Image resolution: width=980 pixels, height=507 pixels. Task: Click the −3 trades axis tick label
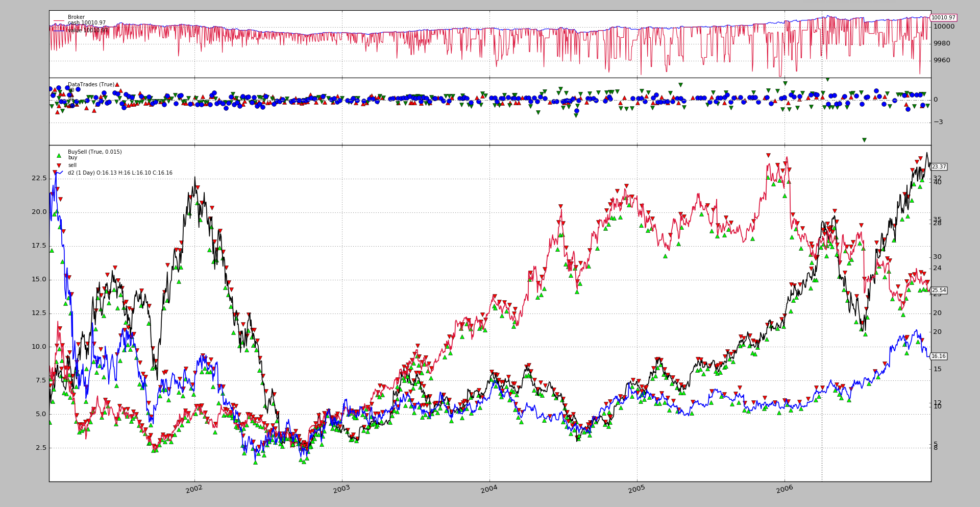(x=938, y=122)
